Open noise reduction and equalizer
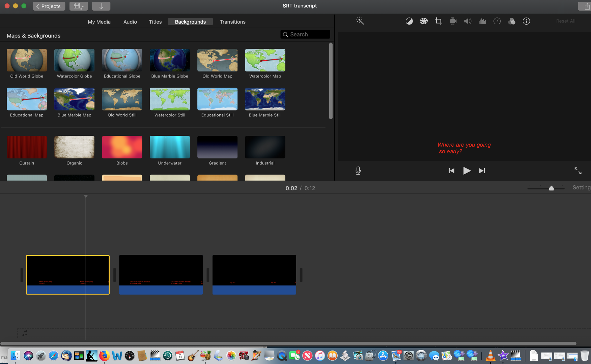Viewport: 591px width, 364px height. click(482, 21)
